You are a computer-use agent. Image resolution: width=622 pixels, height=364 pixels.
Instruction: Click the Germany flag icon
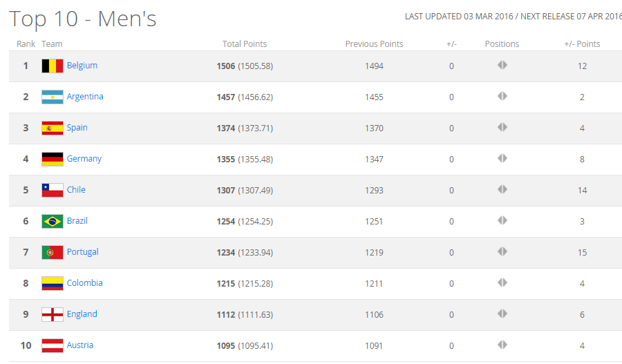(x=53, y=160)
